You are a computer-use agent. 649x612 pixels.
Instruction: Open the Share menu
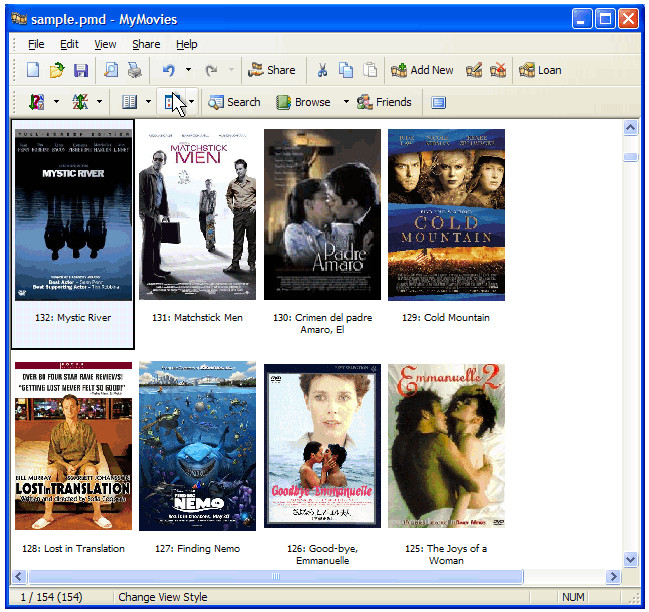(x=146, y=44)
